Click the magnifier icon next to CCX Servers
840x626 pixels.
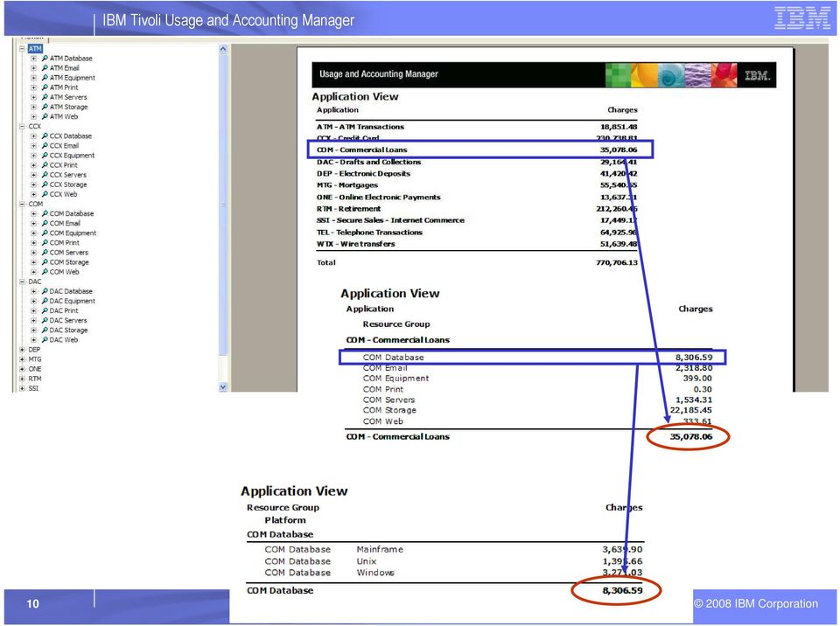tap(45, 175)
